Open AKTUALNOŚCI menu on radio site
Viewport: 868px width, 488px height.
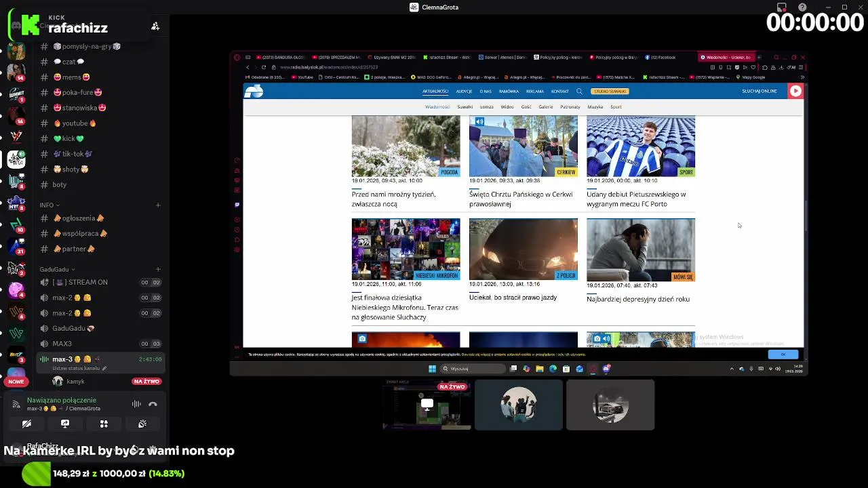click(x=435, y=91)
